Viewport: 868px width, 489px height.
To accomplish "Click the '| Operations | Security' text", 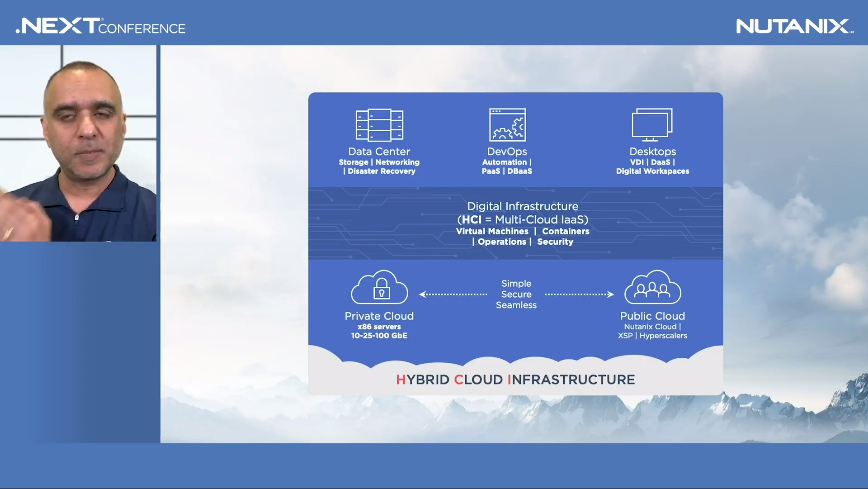I will (523, 242).
